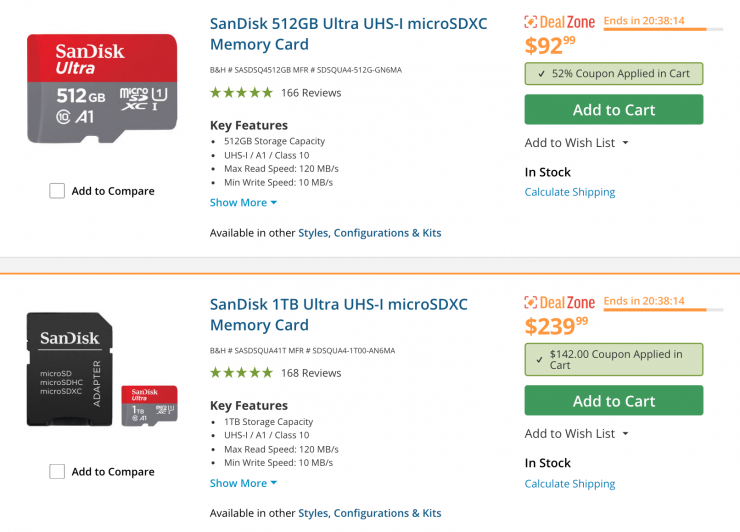Open Add to Wish List dropdown for 1TB card
The image size is (740, 532).
point(577,433)
